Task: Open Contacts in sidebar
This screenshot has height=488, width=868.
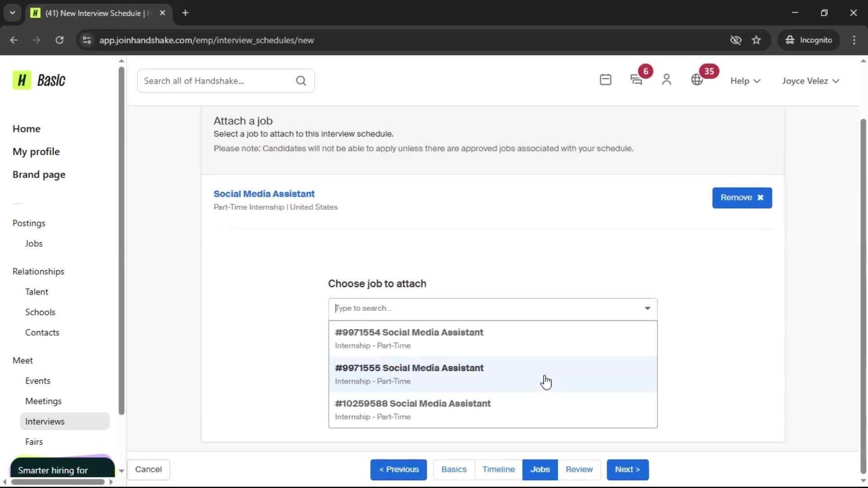Action: [42, 333]
